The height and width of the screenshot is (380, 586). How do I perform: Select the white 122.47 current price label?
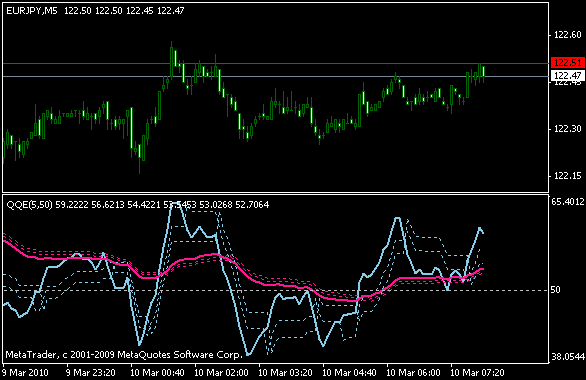(x=568, y=76)
